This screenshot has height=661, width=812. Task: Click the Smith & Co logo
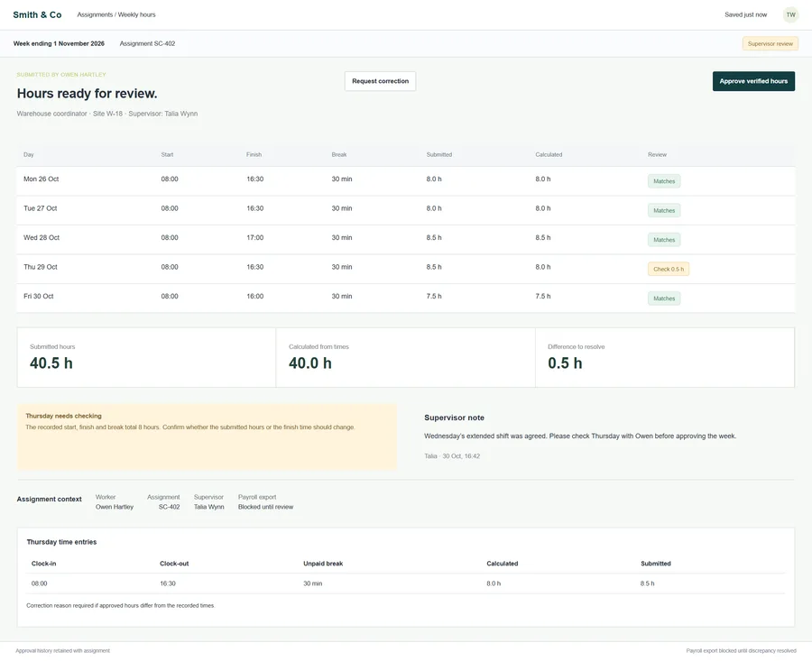pyautogui.click(x=37, y=14)
